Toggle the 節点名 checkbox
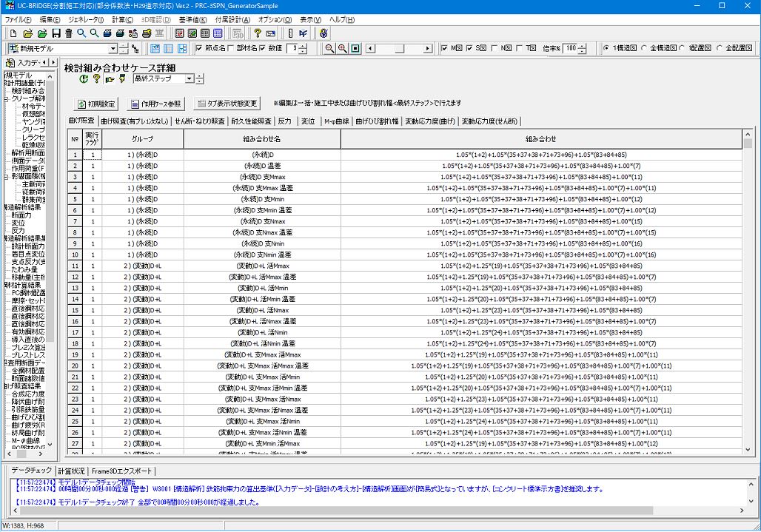Screen dimensions: 761x532 pos(199,49)
